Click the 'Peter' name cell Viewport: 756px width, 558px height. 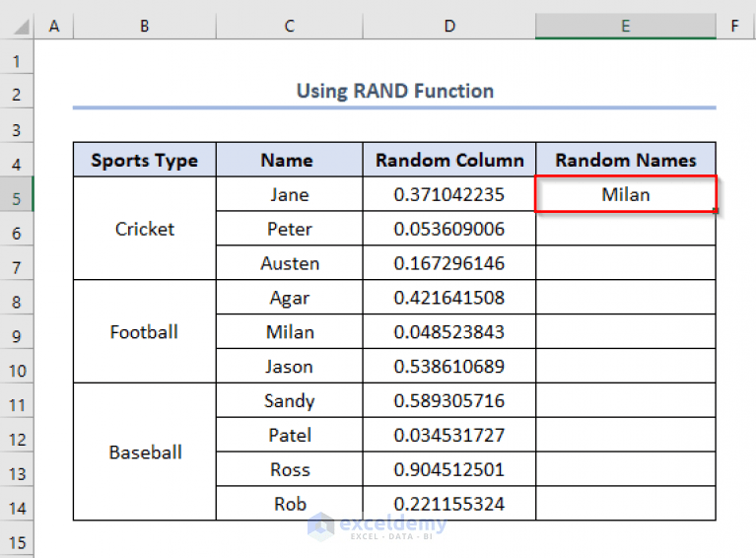(x=289, y=229)
